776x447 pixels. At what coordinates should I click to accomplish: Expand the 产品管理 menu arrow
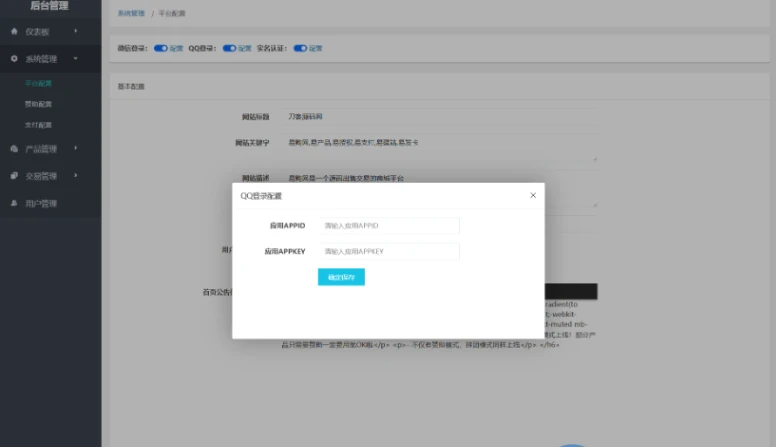click(76, 148)
